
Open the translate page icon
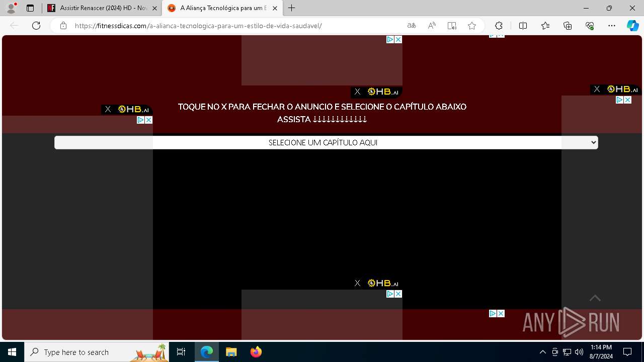point(412,26)
